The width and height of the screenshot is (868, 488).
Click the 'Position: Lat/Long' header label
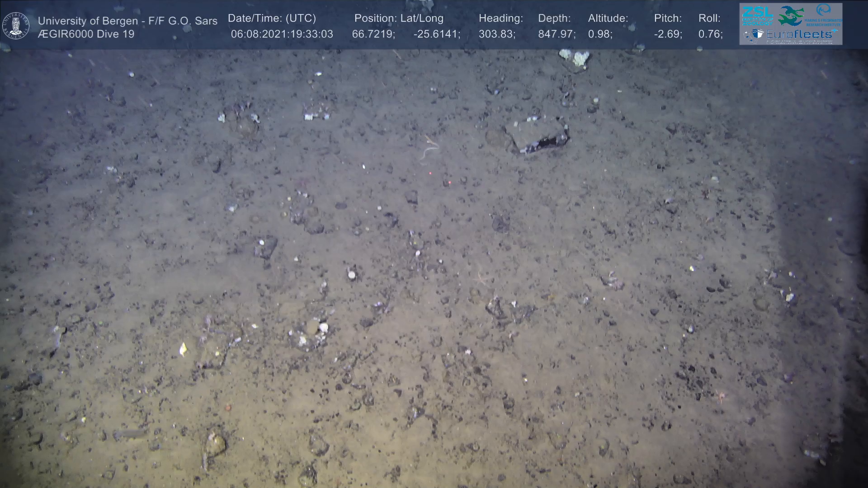pyautogui.click(x=399, y=19)
